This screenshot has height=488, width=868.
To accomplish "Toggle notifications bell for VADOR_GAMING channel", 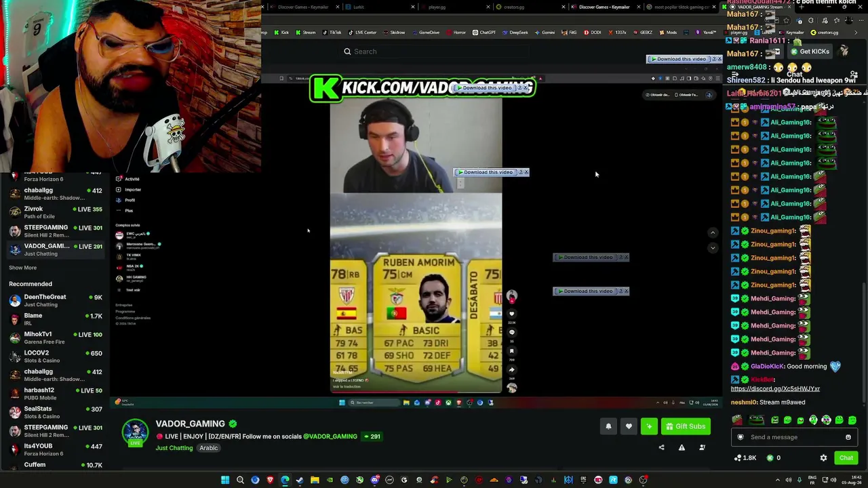I will click(608, 426).
